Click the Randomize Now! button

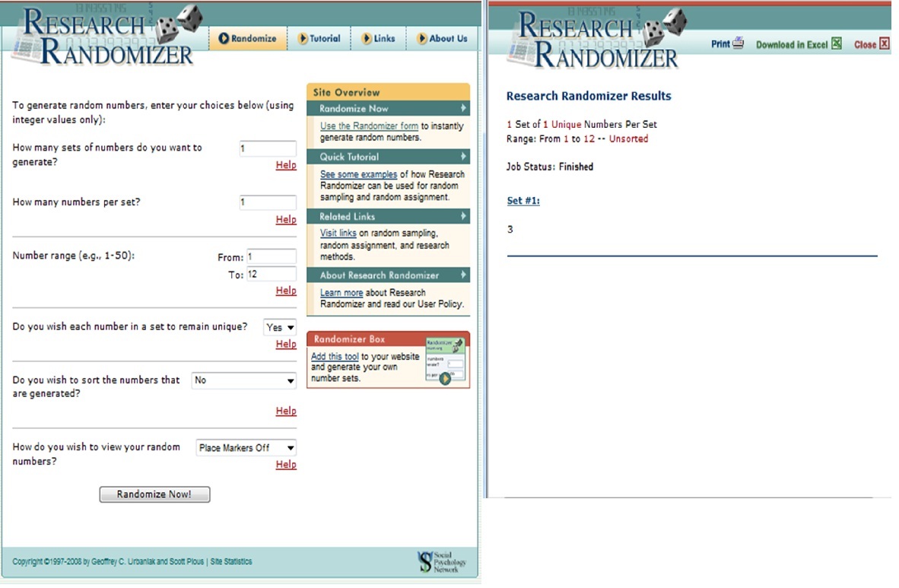pos(155,494)
